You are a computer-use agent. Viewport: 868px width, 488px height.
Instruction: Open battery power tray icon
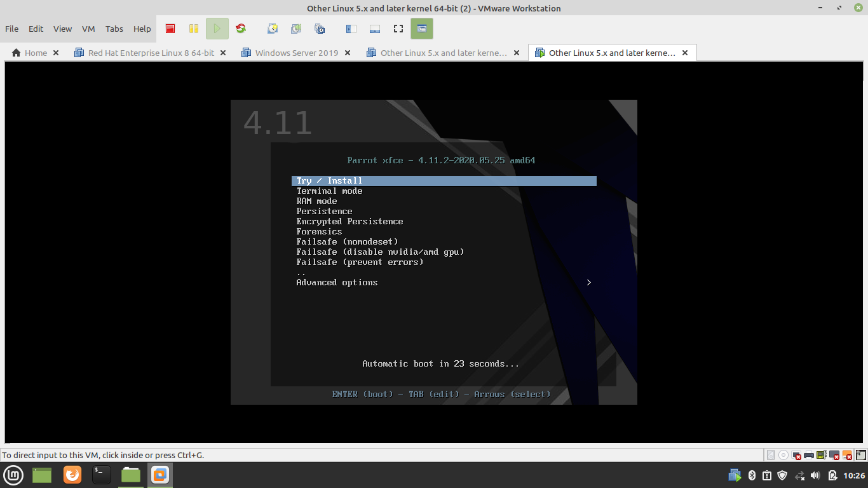pyautogui.click(x=832, y=475)
